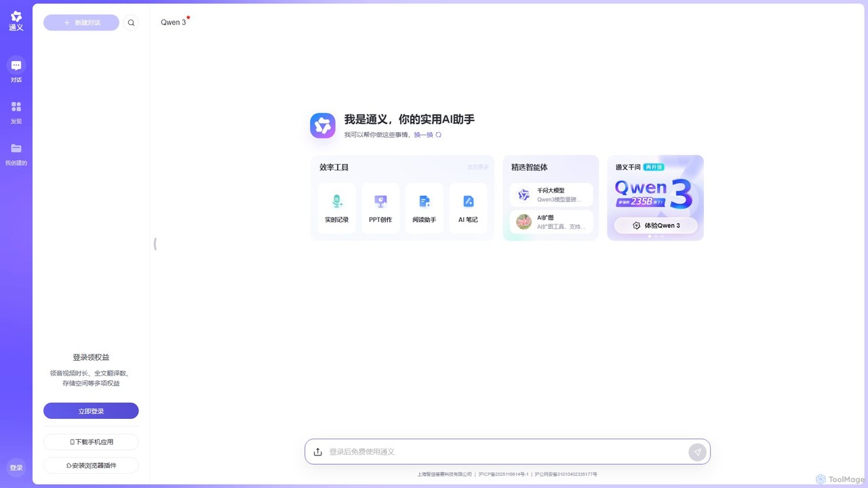Click the 我是通义，你的实用AI助手 heading
This screenshot has height=488, width=868.
pos(409,119)
